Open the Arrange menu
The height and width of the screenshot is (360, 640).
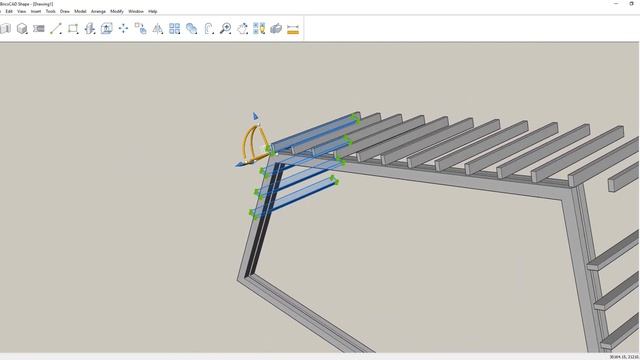[x=98, y=11]
